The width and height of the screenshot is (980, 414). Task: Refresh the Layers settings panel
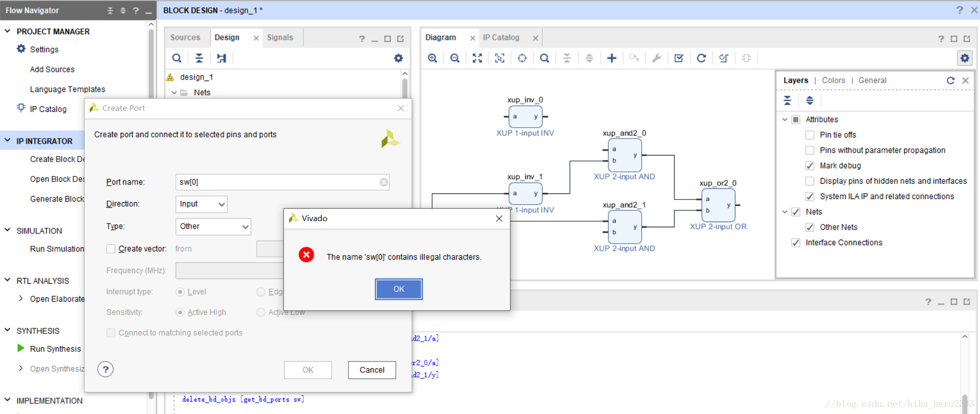point(950,81)
